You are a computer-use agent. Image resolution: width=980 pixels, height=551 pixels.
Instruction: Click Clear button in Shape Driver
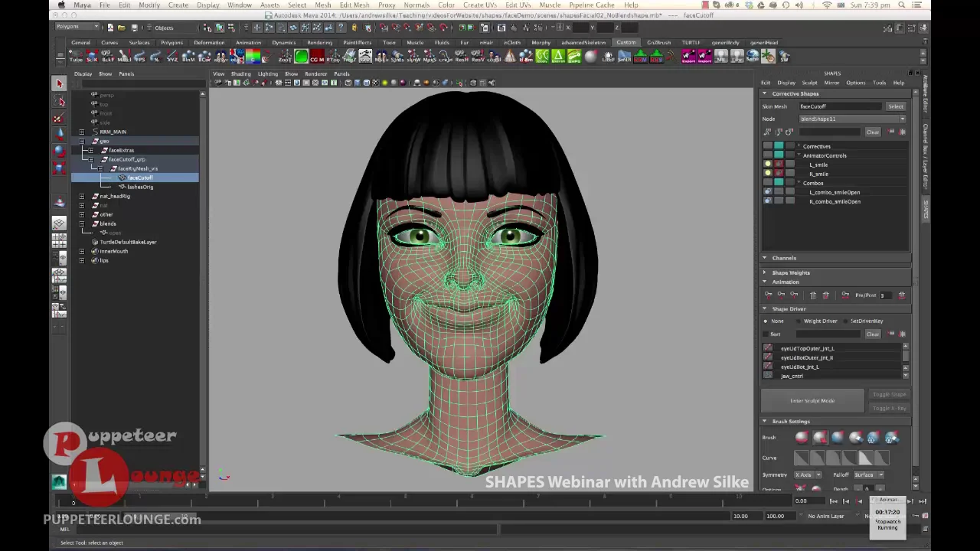point(873,334)
